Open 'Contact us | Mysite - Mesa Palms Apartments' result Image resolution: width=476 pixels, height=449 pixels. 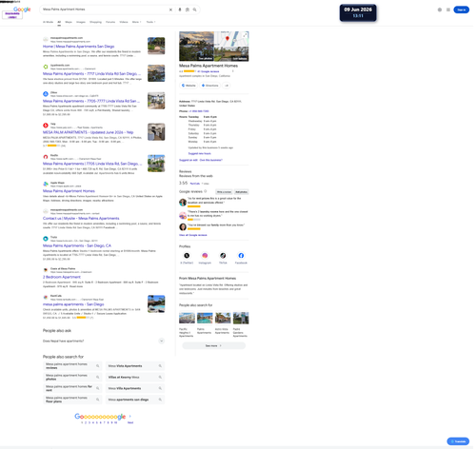click(x=82, y=220)
